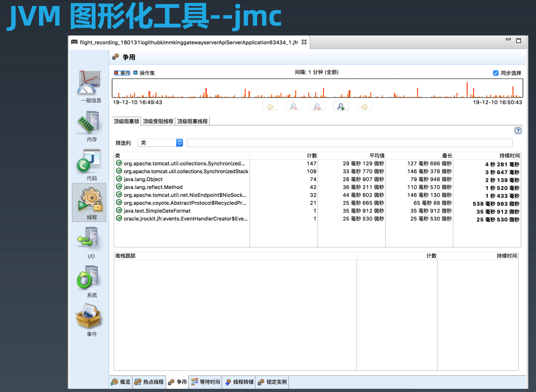Sort lock table by 持续时间 header

pyautogui.click(x=487, y=156)
